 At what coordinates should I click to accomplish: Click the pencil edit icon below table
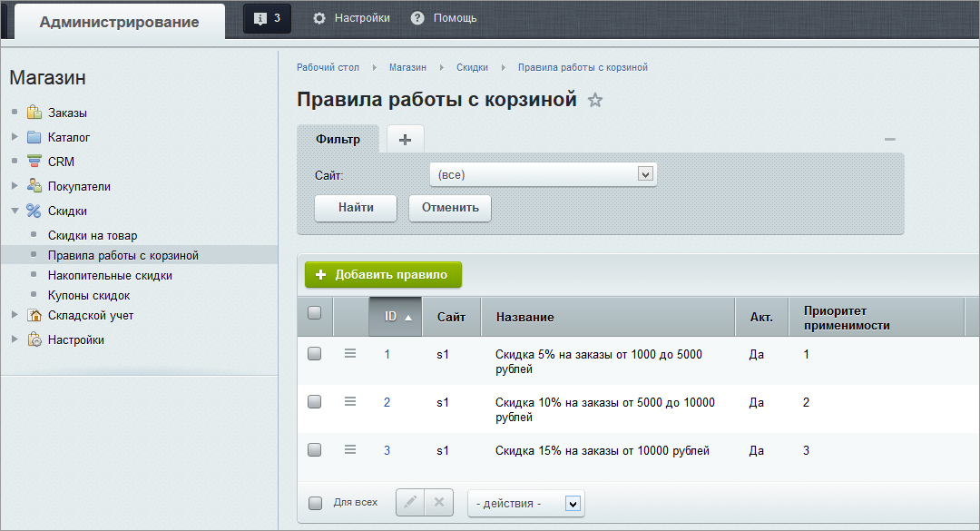(x=410, y=502)
